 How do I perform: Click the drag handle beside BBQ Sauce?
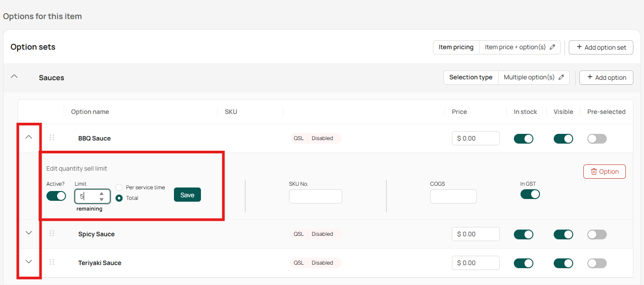tap(52, 137)
